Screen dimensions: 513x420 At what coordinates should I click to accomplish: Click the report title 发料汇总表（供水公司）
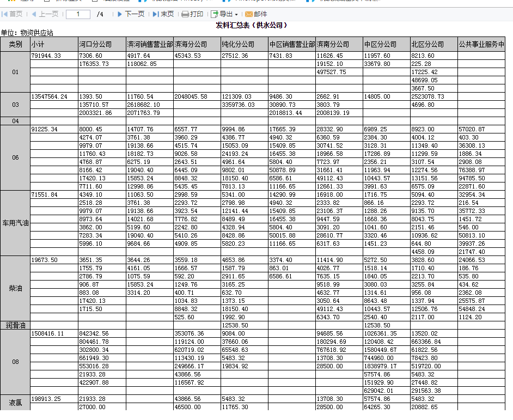pos(252,25)
